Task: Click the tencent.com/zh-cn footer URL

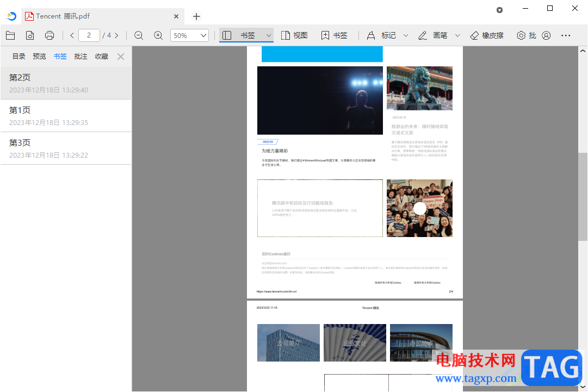Action: tap(276, 291)
